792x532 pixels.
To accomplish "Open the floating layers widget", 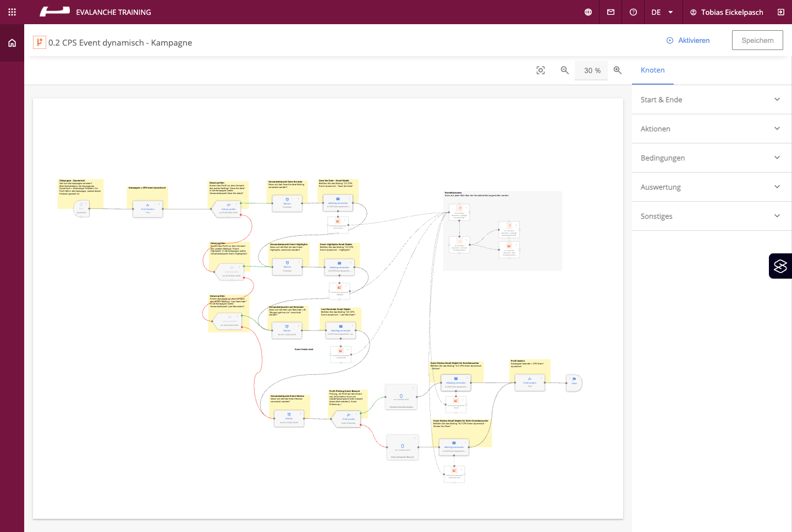I will 780,266.
